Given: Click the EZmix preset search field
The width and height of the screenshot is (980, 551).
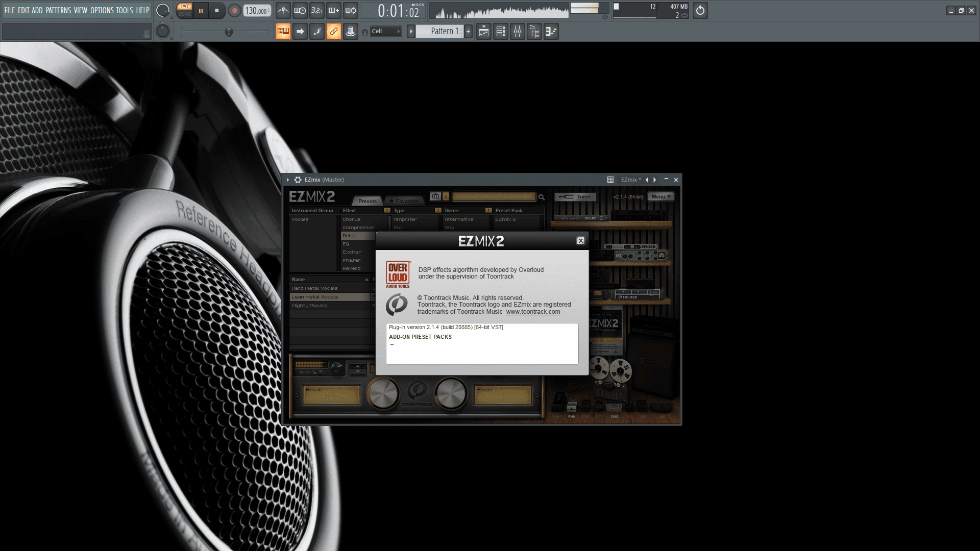Looking at the screenshot, I should pyautogui.click(x=494, y=196).
